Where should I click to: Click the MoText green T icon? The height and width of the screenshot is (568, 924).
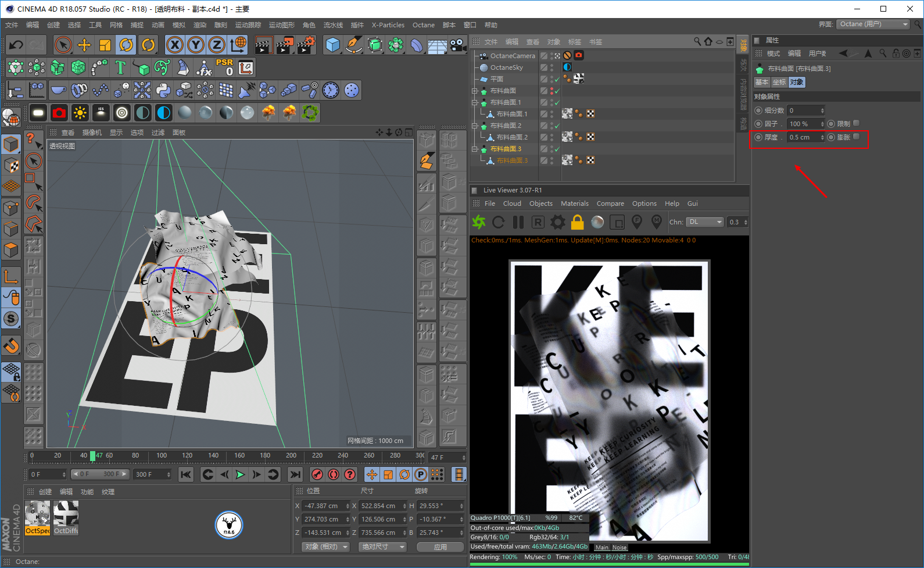point(120,67)
